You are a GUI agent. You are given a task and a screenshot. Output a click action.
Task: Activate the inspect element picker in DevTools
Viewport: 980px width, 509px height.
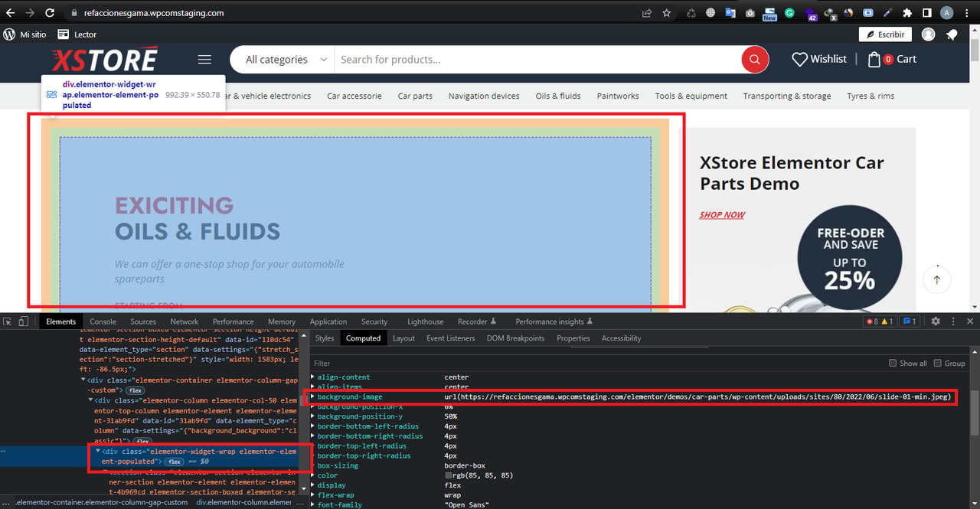[8, 321]
